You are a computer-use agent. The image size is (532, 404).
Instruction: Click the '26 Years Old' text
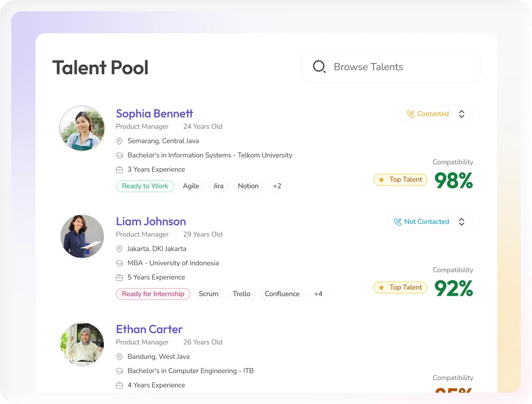tap(203, 342)
